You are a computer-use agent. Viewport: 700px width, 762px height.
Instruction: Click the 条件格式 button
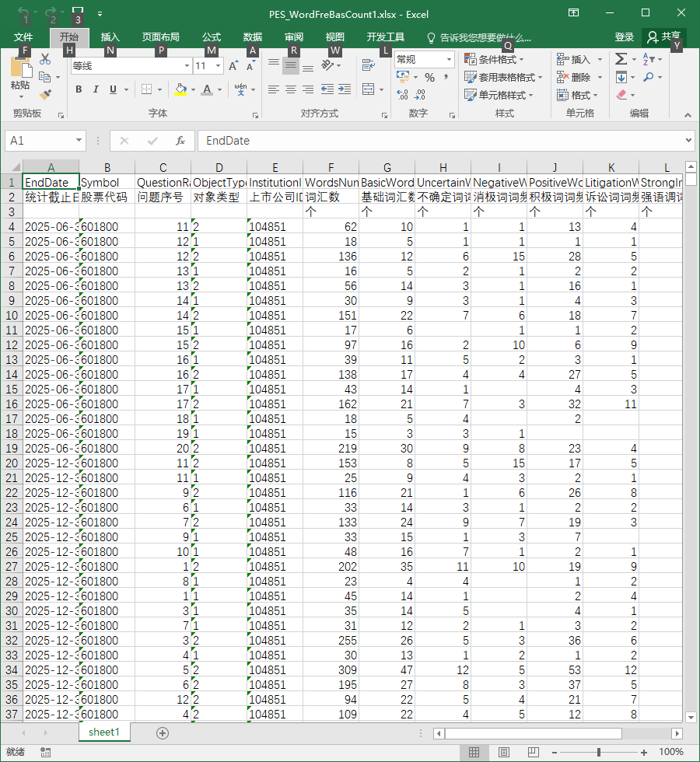click(x=494, y=59)
